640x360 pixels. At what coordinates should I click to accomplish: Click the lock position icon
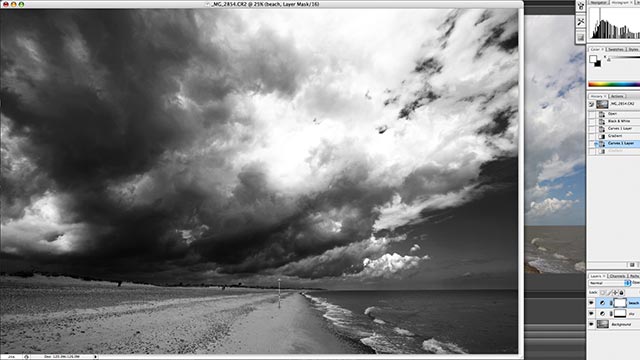coord(615,293)
